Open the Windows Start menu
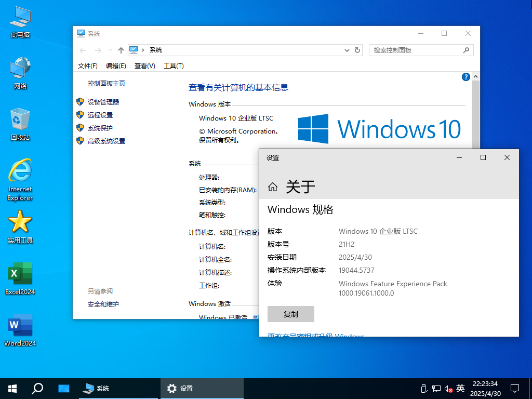The height and width of the screenshot is (399, 532). pos(12,389)
